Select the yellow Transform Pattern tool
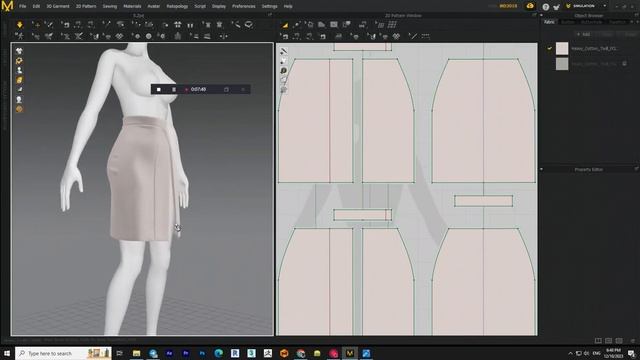The image size is (640, 360). pyautogui.click(x=285, y=25)
